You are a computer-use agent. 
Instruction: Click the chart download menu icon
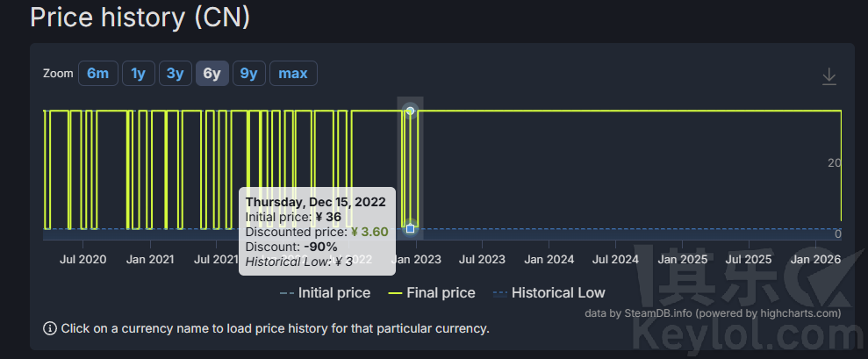(829, 76)
